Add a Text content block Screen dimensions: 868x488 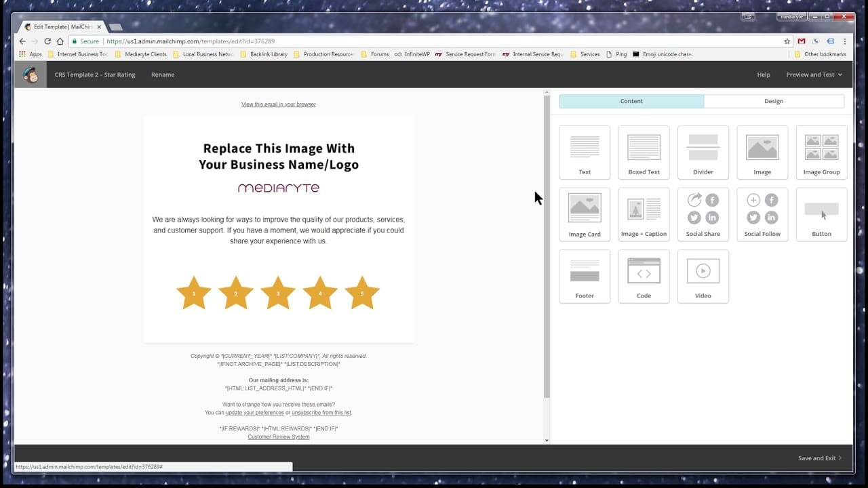coord(585,152)
